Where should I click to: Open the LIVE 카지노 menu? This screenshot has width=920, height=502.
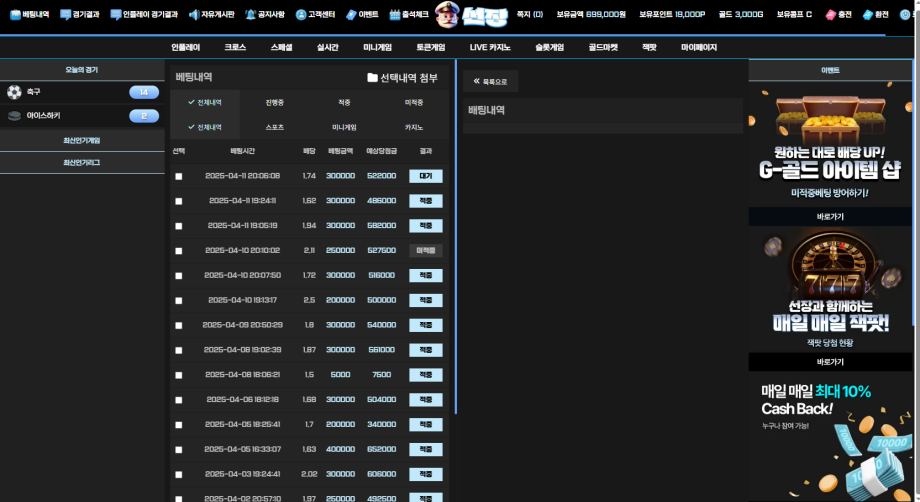tap(490, 48)
